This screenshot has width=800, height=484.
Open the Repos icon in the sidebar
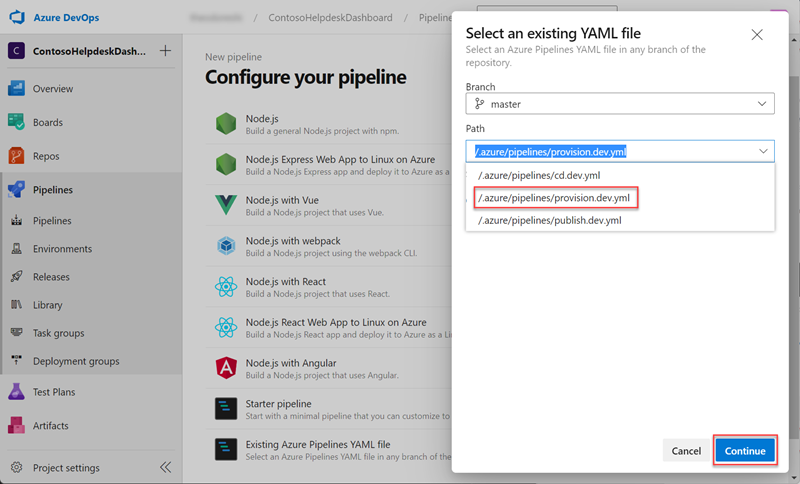point(16,156)
